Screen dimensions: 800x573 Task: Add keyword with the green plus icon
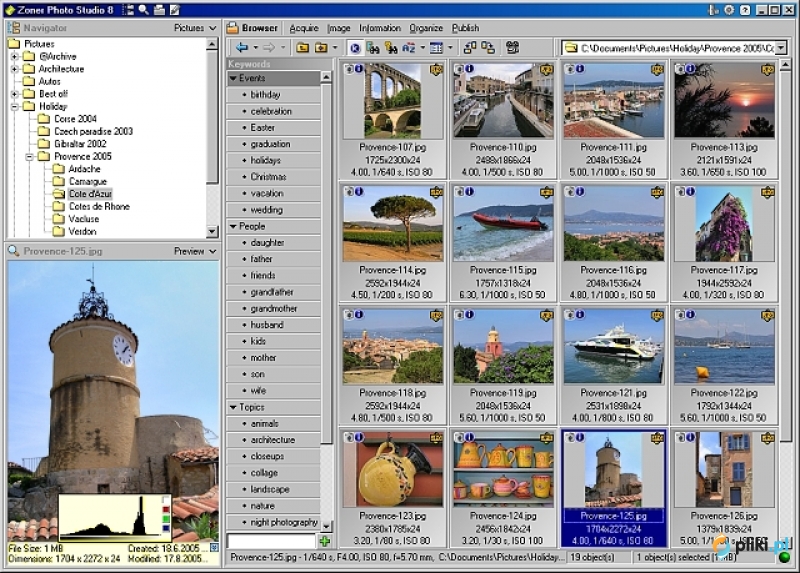point(324,541)
